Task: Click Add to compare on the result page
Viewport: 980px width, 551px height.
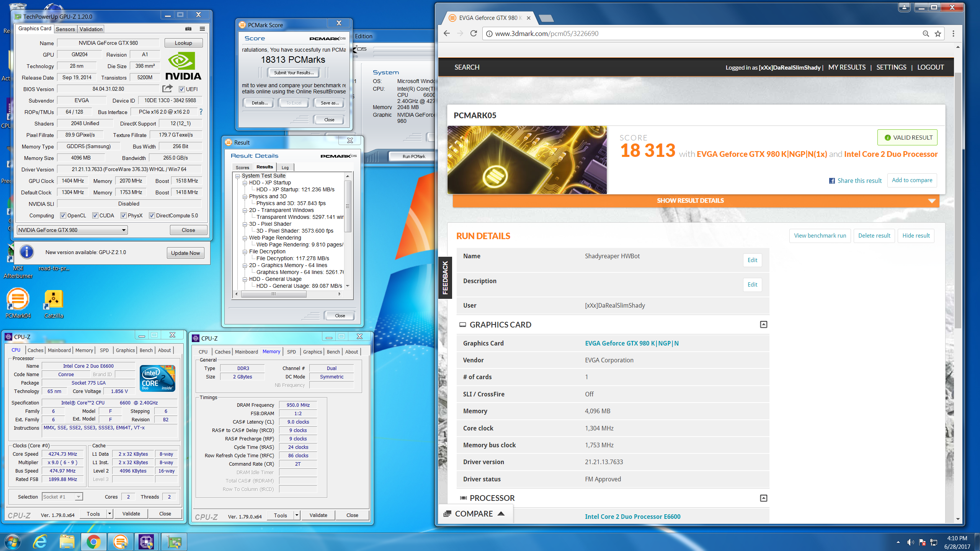Action: click(912, 180)
